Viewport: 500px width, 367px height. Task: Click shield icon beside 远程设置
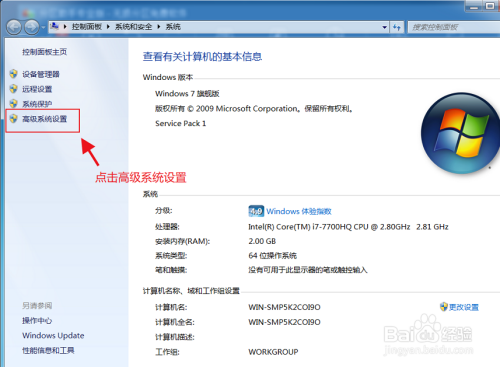[x=14, y=89]
